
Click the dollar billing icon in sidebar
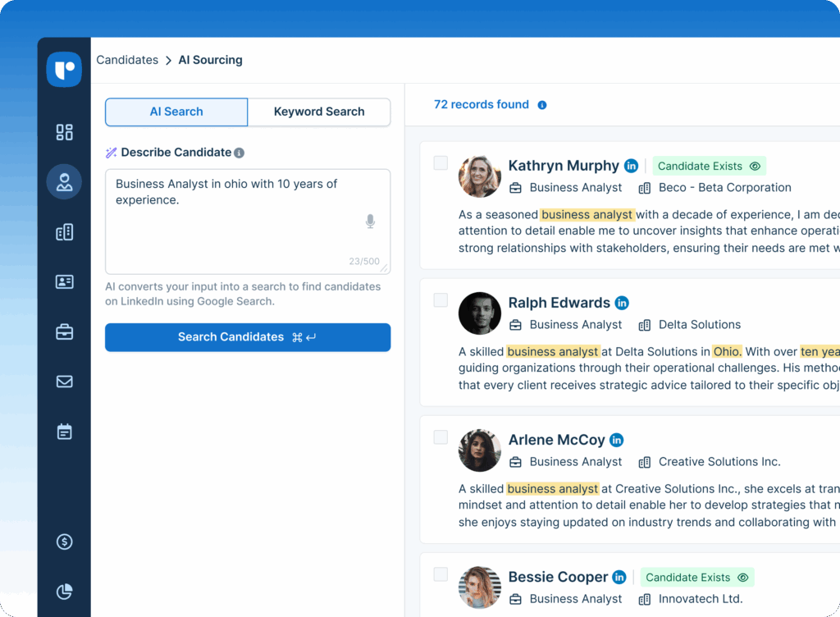pos(64,542)
